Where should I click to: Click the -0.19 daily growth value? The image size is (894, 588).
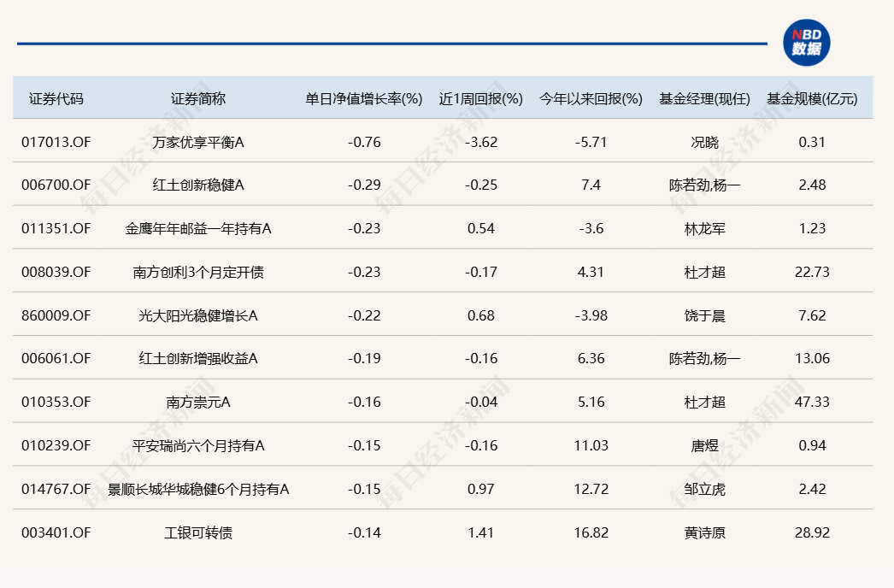(364, 358)
